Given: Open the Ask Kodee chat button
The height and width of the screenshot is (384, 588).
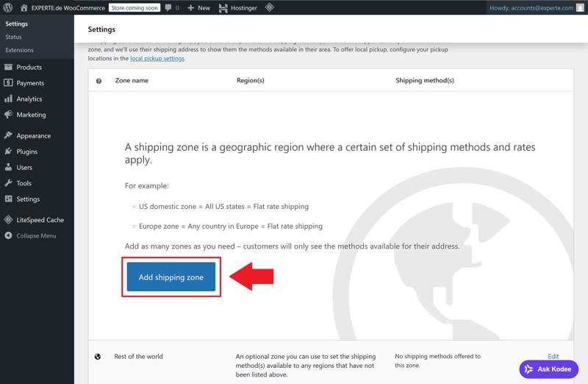Looking at the screenshot, I should [548, 369].
